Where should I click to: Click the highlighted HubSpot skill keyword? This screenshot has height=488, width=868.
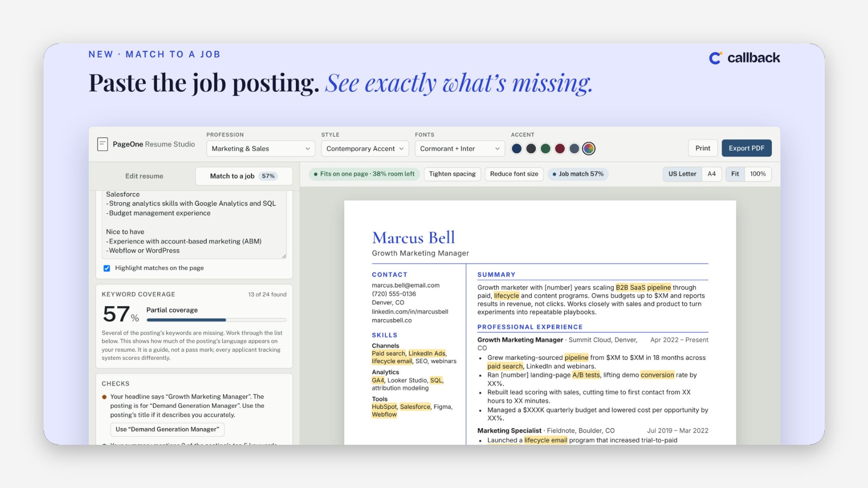click(384, 407)
